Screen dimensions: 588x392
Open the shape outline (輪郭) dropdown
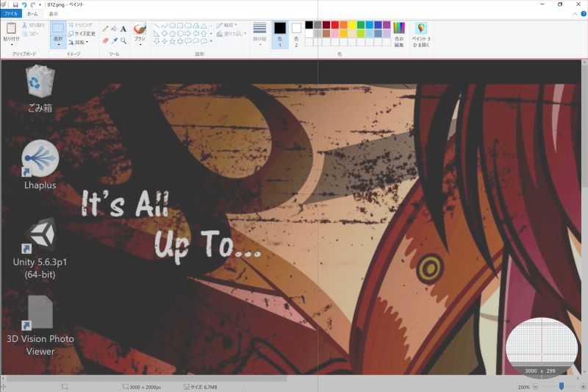tap(227, 25)
